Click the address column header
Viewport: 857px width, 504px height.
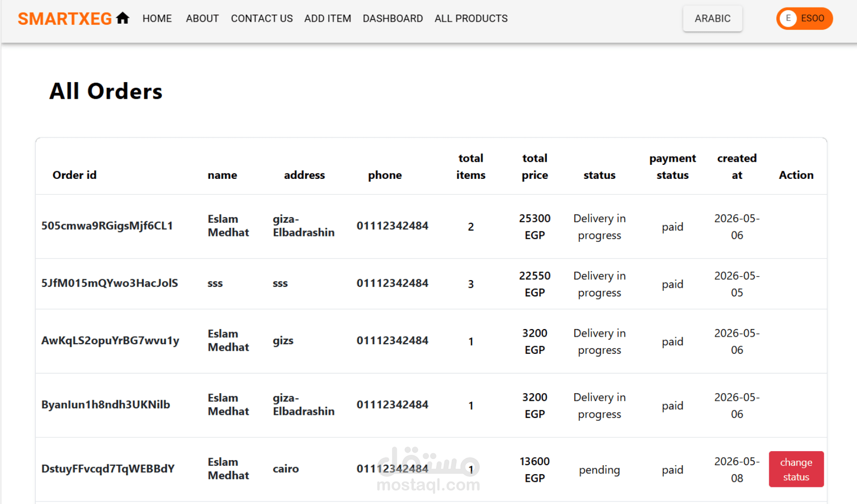304,175
